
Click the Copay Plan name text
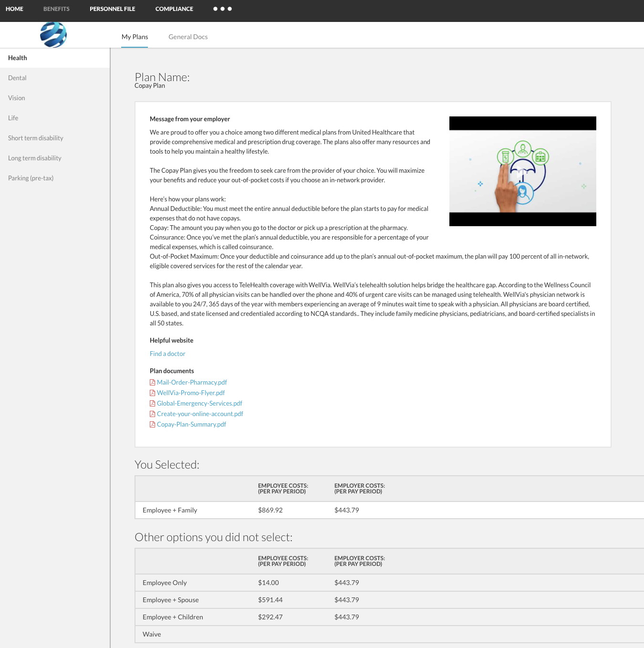(x=150, y=86)
